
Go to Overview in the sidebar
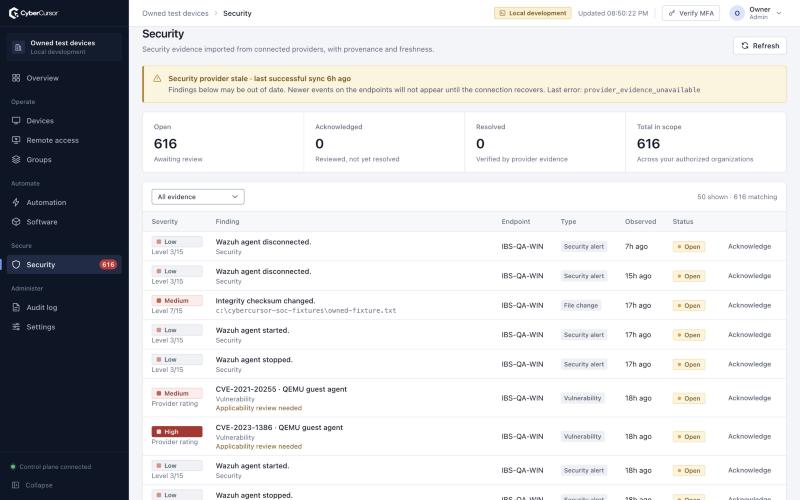(64, 78)
